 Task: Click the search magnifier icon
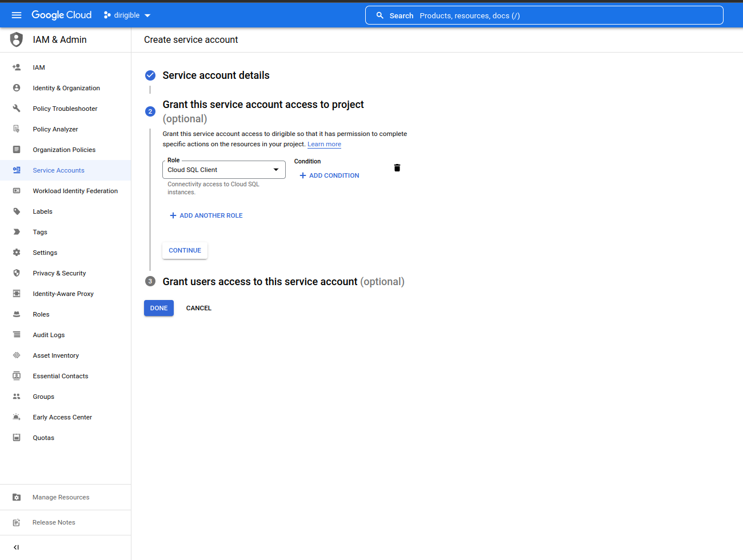pos(380,15)
